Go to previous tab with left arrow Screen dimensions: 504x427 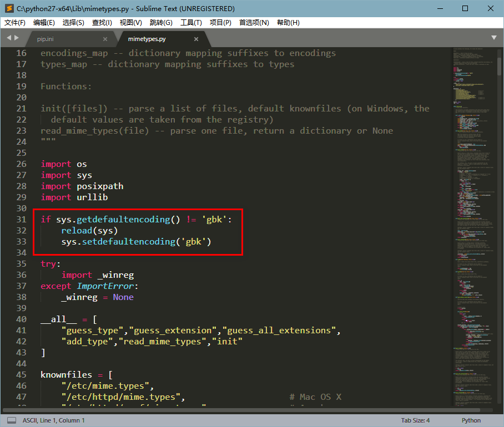click(x=9, y=38)
